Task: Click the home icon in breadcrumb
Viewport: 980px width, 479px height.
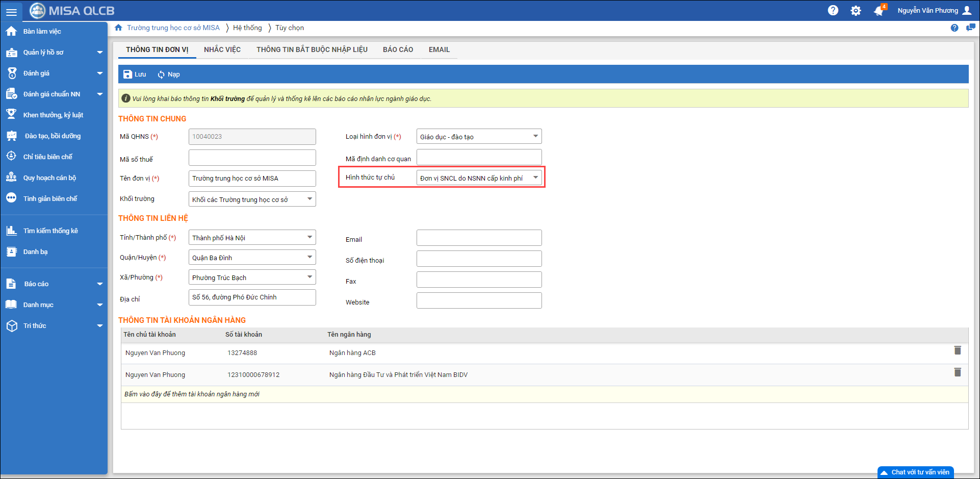Action: (x=119, y=28)
